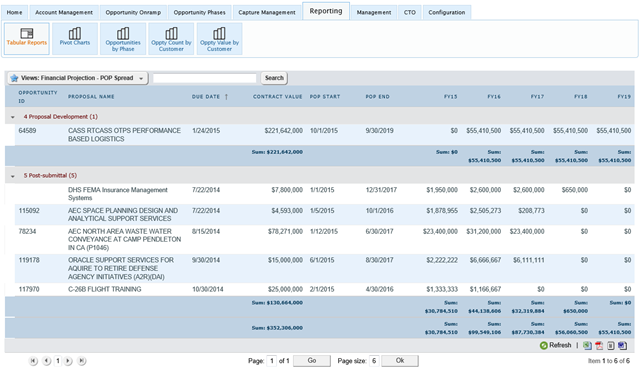This screenshot has width=640, height=376.
Task: Open the Views Financial Projection dropdown
Action: [78, 78]
